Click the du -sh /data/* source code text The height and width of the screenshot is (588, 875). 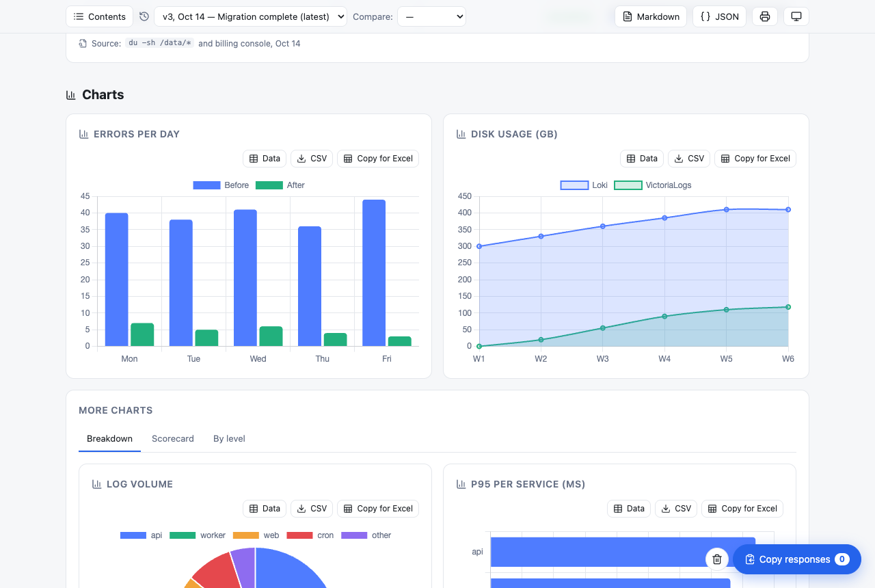click(161, 43)
